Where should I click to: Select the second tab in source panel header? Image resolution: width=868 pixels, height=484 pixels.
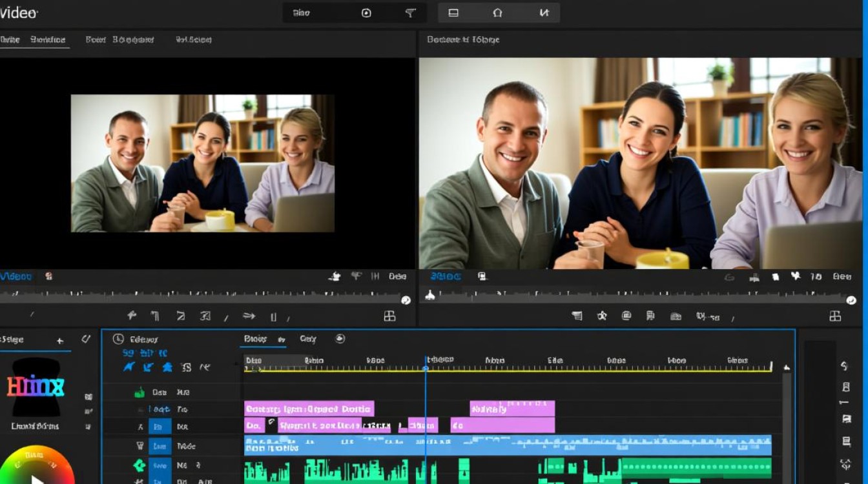[x=119, y=40]
